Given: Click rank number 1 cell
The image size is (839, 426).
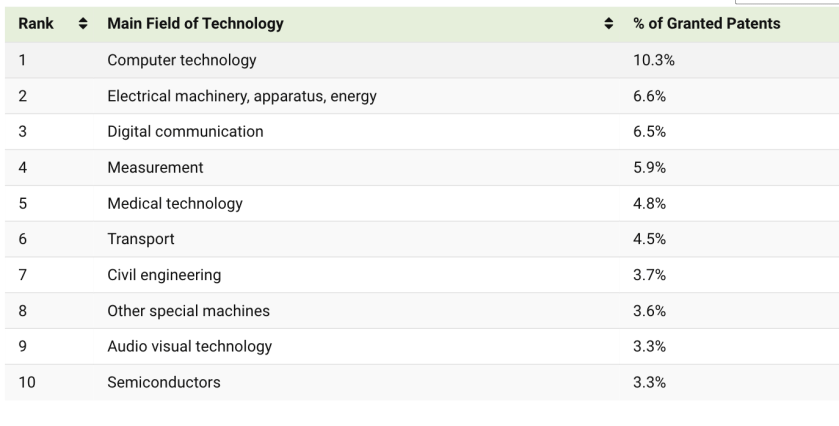Looking at the screenshot, I should point(22,60).
